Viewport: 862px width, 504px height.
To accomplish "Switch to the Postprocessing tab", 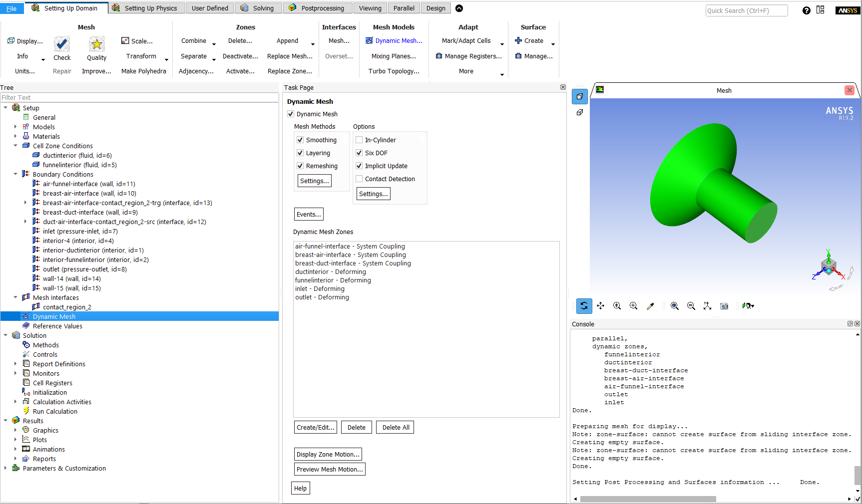I will 318,8.
